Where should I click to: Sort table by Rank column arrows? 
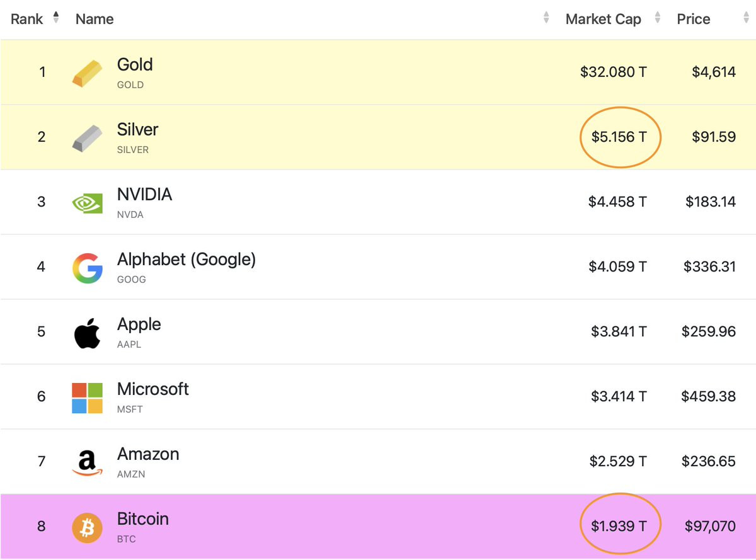coord(56,18)
